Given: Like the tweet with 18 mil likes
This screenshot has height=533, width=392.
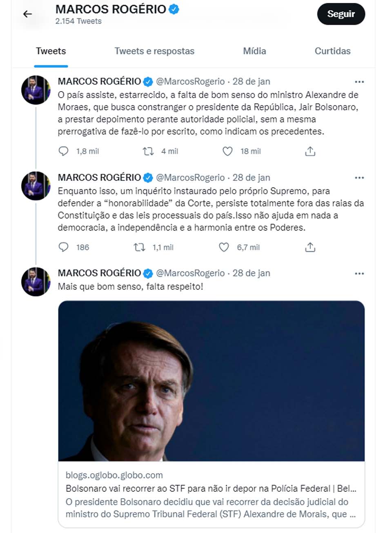Looking at the screenshot, I should [227, 151].
